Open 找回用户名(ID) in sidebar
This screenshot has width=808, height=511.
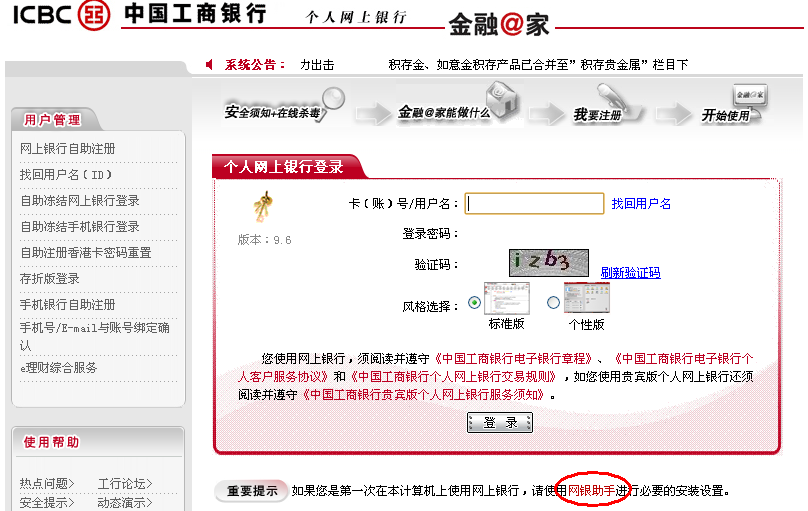(x=65, y=175)
